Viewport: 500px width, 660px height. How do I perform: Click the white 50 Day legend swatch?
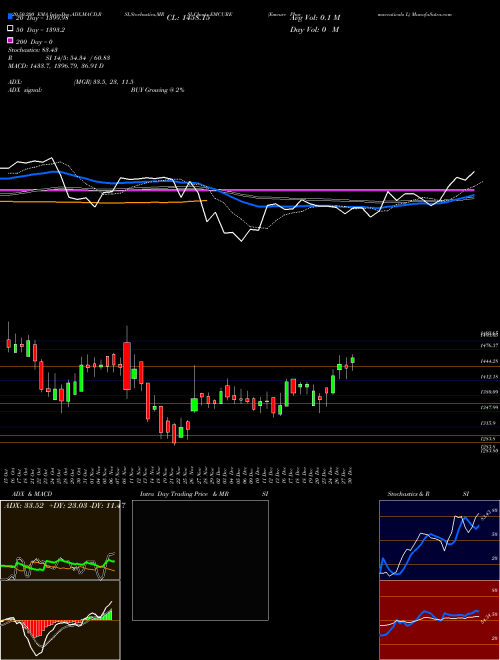10,29
